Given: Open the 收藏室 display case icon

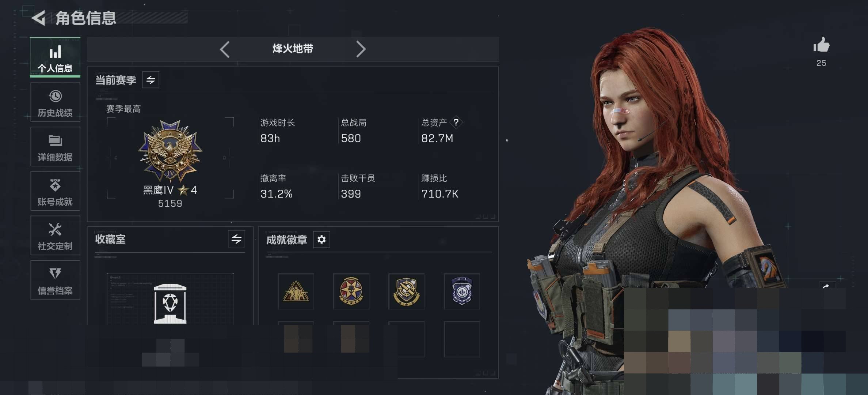Looking at the screenshot, I should 170,304.
